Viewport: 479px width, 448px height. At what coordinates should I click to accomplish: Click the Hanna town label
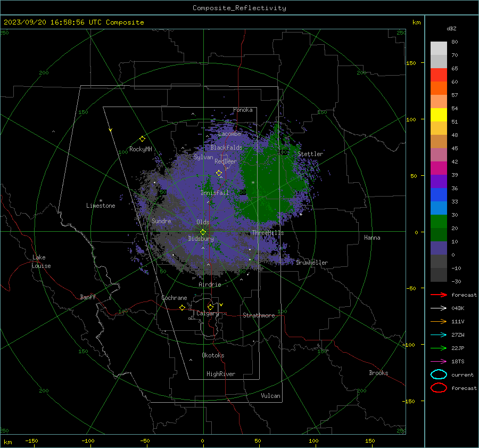[372, 238]
